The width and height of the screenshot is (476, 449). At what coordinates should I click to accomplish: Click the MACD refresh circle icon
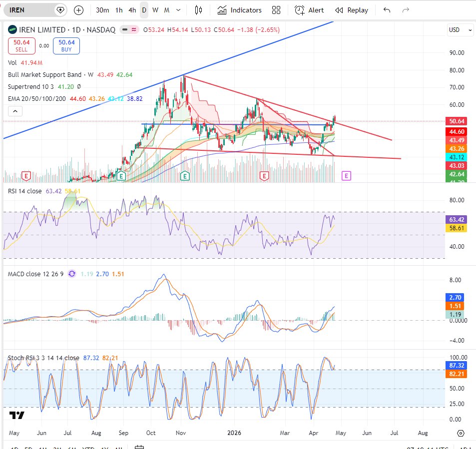click(x=72, y=274)
